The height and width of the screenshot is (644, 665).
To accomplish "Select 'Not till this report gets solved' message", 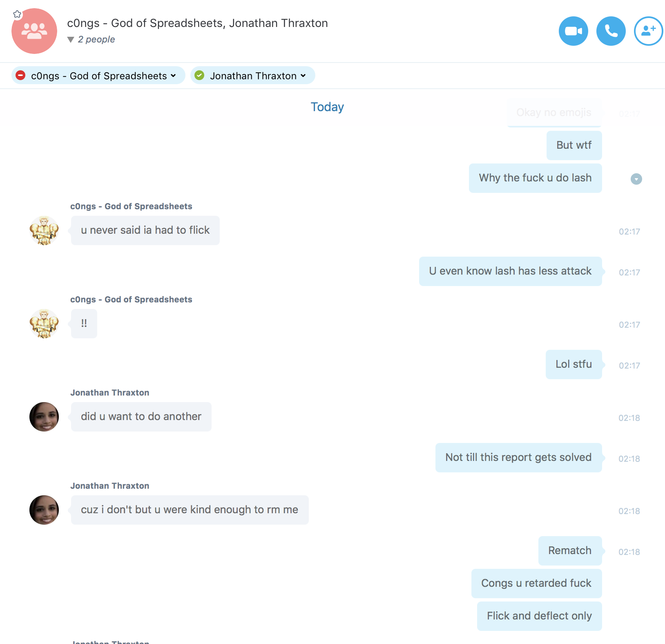I will (518, 458).
